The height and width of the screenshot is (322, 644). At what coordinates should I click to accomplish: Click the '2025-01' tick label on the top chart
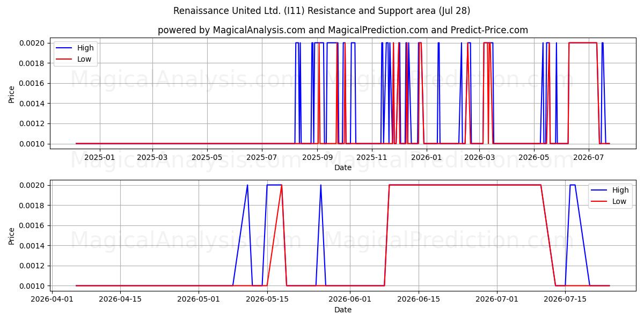[x=100, y=157]
